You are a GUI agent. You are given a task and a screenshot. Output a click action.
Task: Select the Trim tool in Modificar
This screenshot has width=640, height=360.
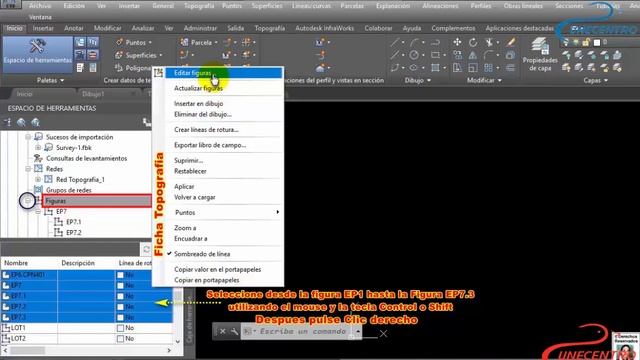tap(489, 42)
